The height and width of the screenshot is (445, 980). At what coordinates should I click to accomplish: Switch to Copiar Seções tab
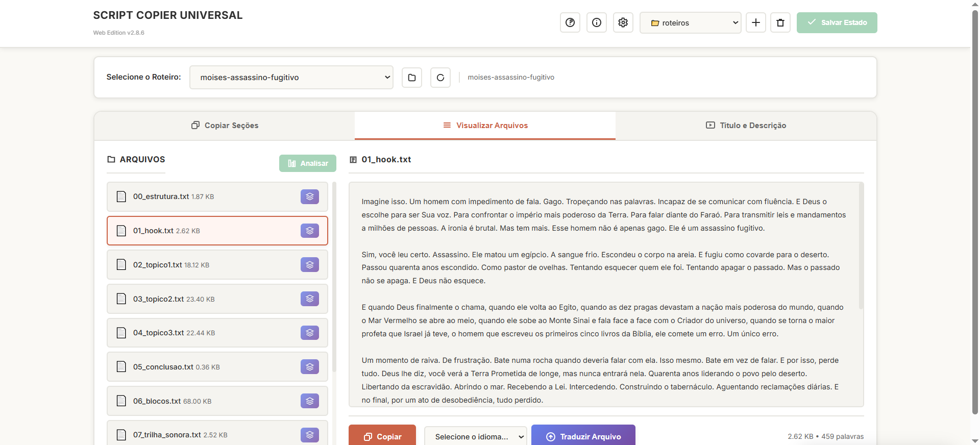[225, 126]
